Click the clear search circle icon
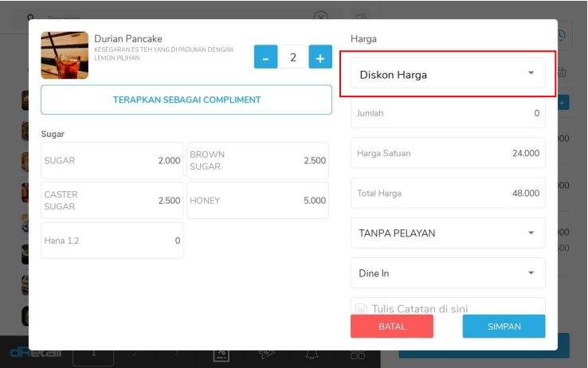The width and height of the screenshot is (588, 368). [320, 17]
